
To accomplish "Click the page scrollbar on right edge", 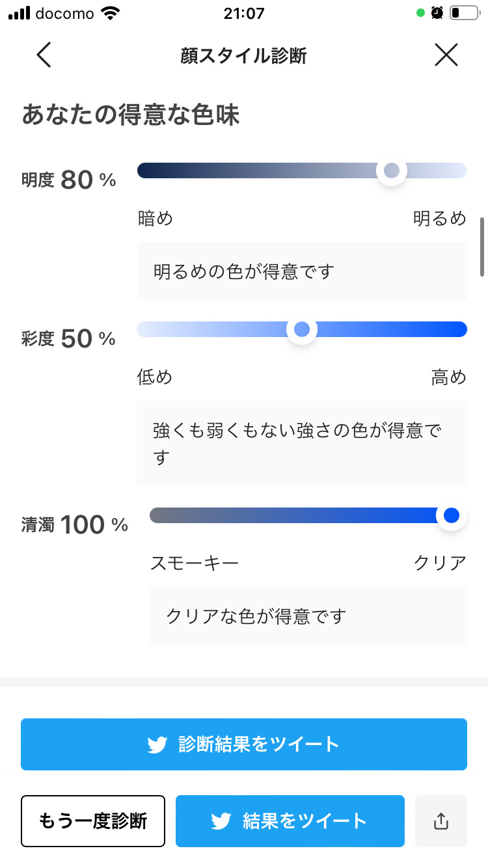I will [x=482, y=247].
